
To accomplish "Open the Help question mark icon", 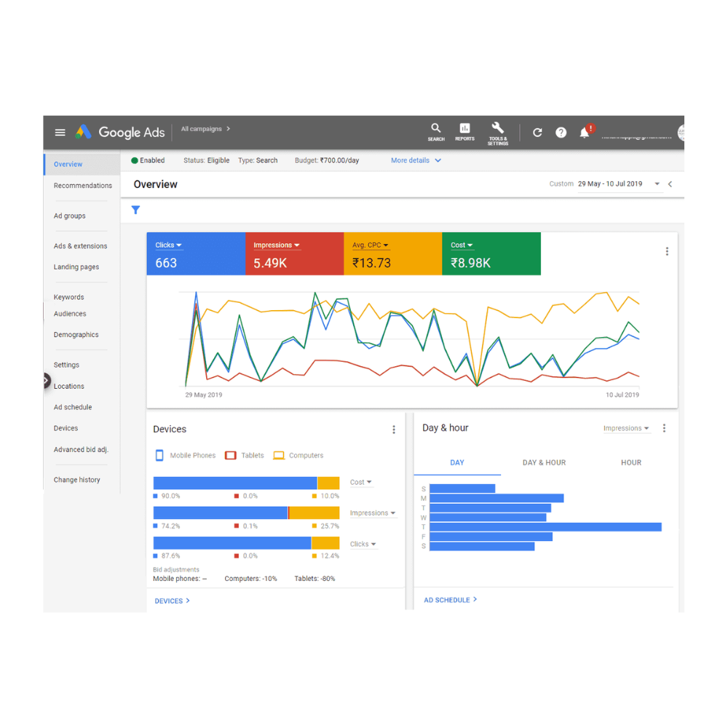I will point(561,132).
